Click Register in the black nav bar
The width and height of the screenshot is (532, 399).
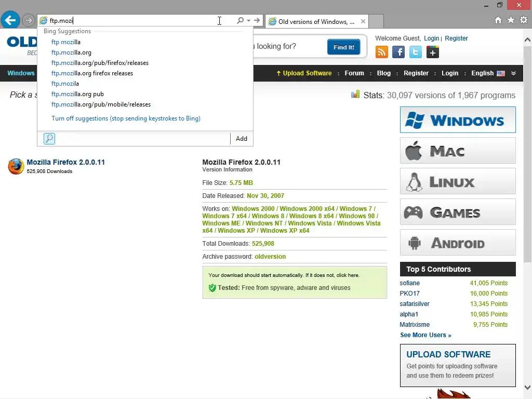(x=416, y=73)
